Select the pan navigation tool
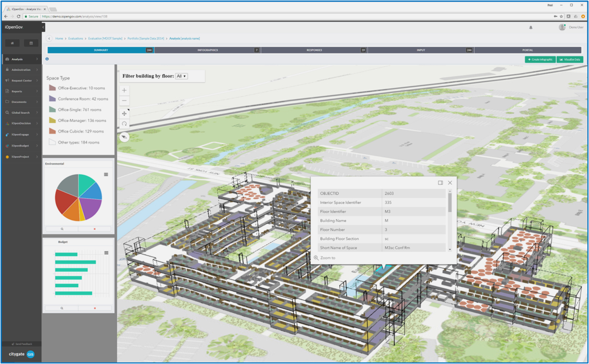Image resolution: width=589 pixels, height=364 pixels. [x=124, y=114]
